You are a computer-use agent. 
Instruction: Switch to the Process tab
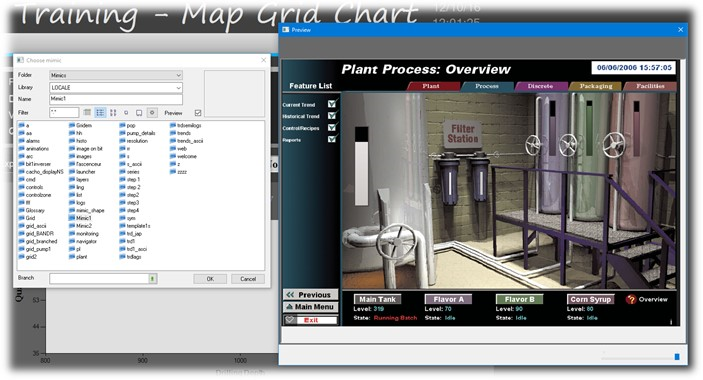click(487, 86)
